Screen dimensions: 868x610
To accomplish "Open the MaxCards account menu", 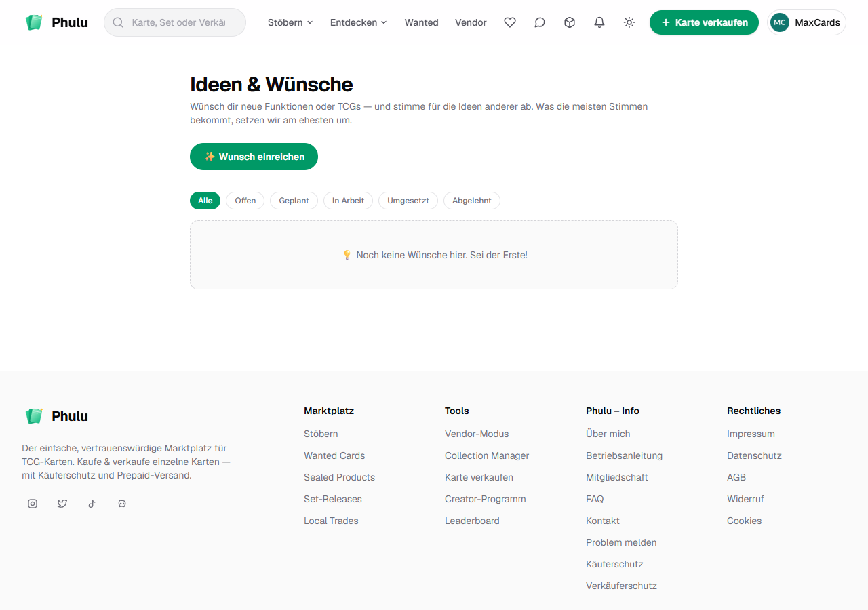I will 806,22.
